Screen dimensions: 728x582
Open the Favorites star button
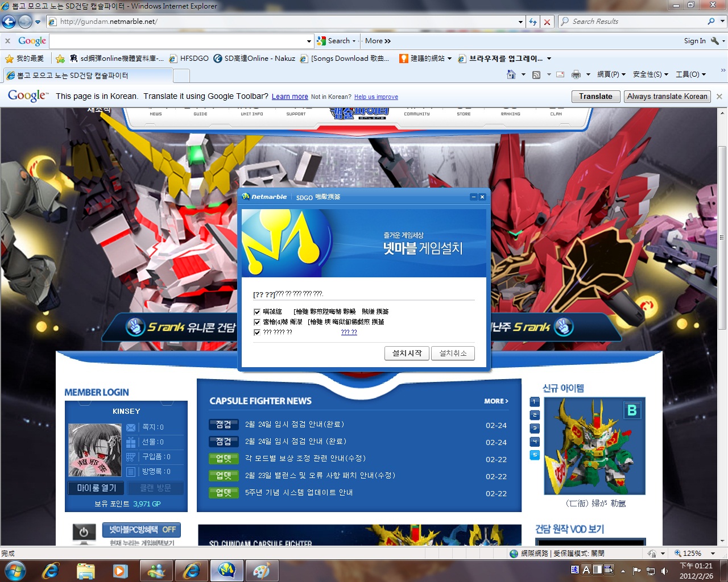[9, 59]
